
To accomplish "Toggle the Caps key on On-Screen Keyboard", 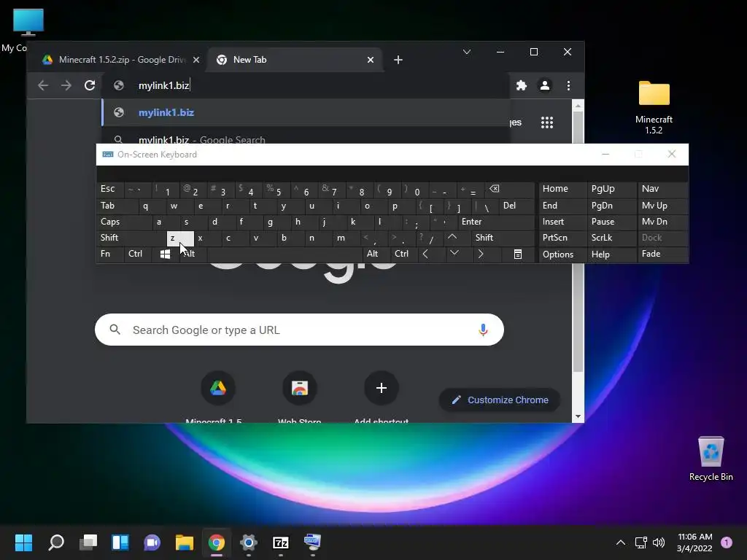I will (x=124, y=222).
